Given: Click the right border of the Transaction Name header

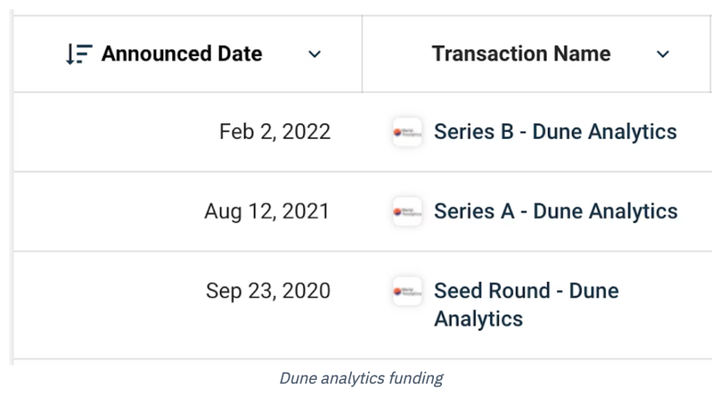Looking at the screenshot, I should (710, 54).
